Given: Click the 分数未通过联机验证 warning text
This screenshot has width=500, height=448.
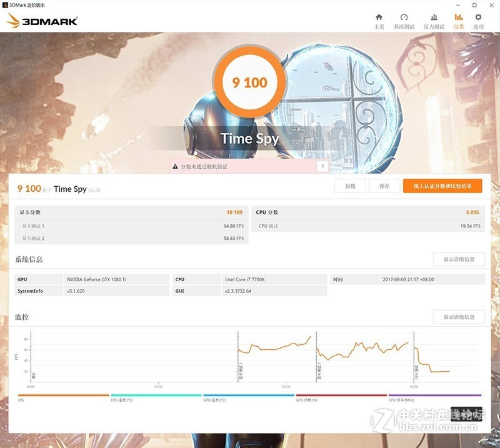Looking at the screenshot, I should (x=204, y=166).
